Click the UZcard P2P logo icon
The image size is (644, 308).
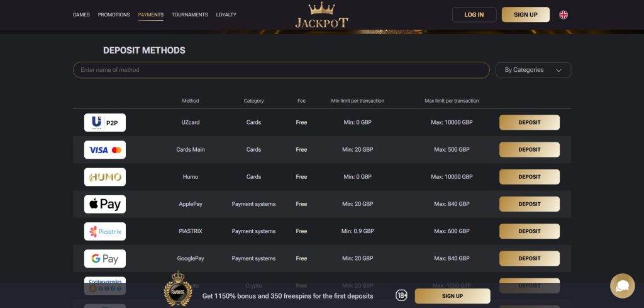coord(104,122)
